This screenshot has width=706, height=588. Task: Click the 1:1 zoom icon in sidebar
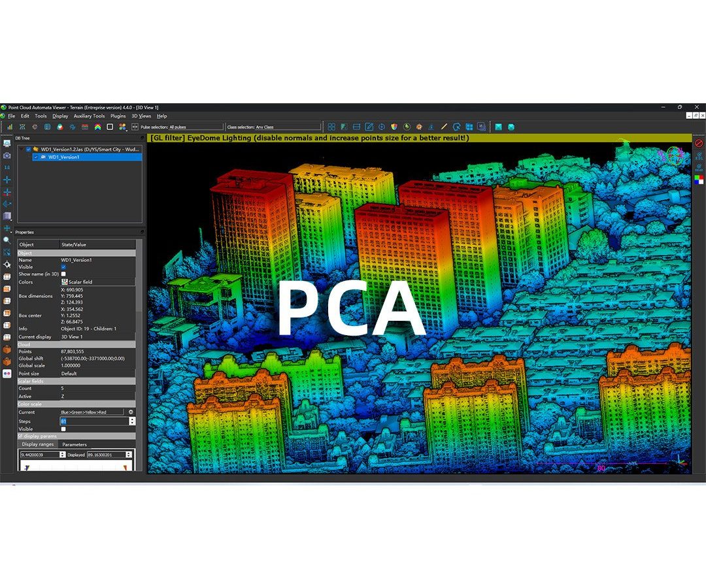point(7,167)
